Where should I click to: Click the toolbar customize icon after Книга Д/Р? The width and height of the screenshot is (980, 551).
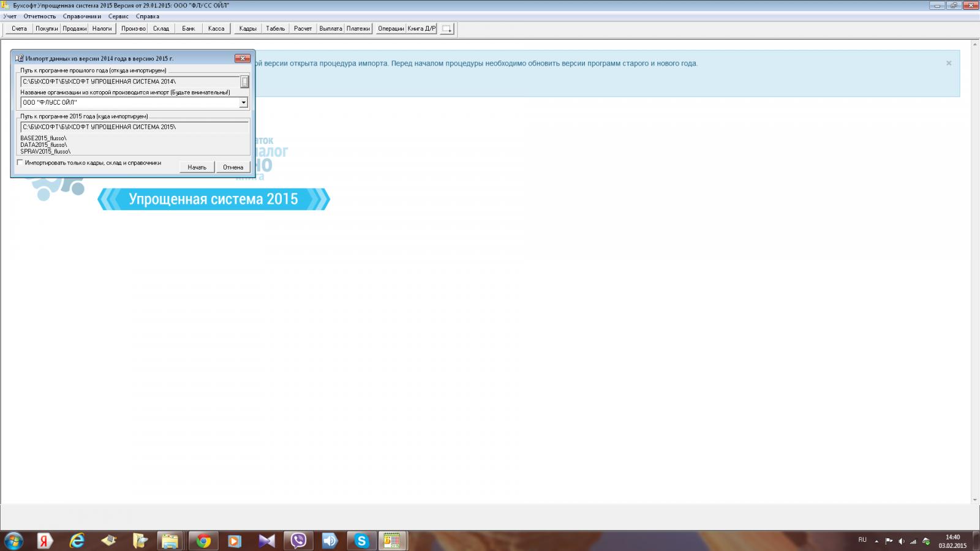(x=447, y=29)
